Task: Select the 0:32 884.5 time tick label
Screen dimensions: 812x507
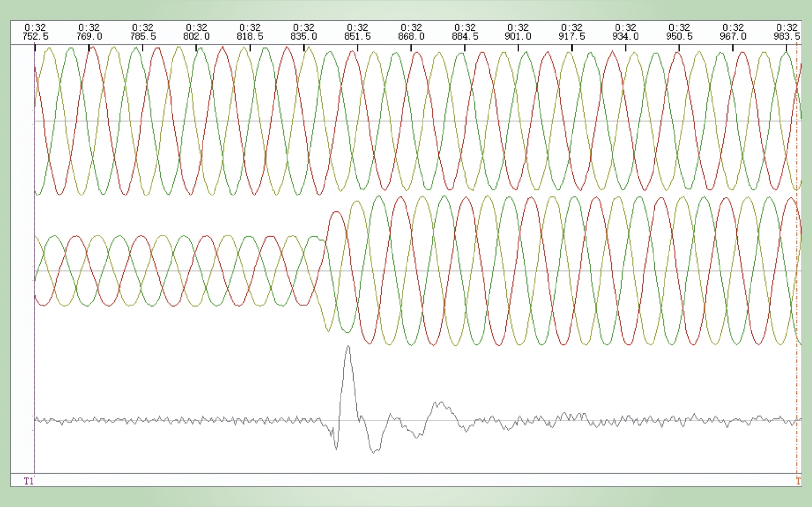Action: point(465,32)
